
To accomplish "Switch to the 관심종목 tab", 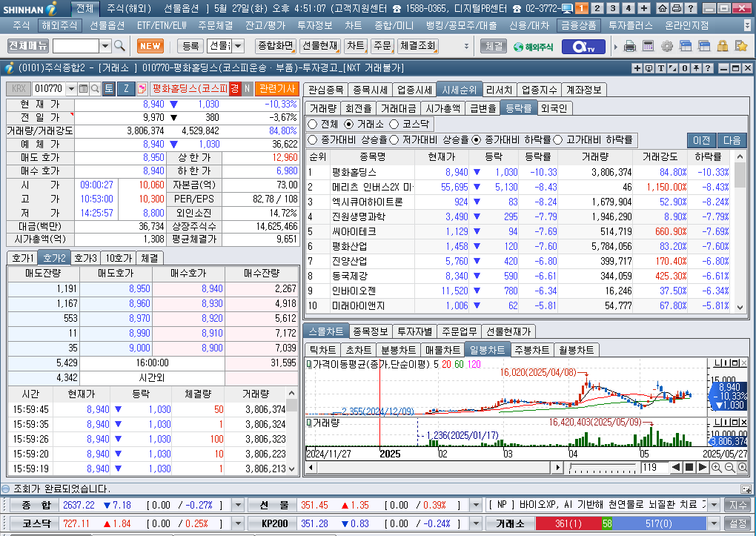I will tap(326, 90).
